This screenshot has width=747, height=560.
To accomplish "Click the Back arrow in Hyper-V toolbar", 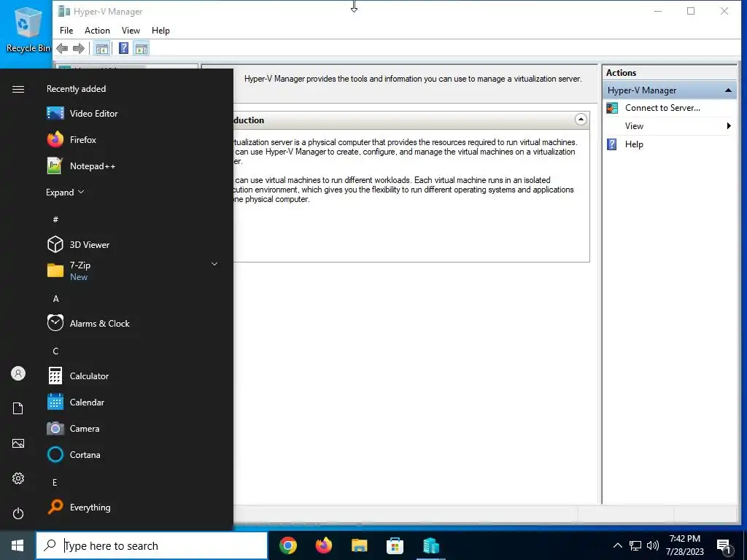I will pyautogui.click(x=62, y=48).
